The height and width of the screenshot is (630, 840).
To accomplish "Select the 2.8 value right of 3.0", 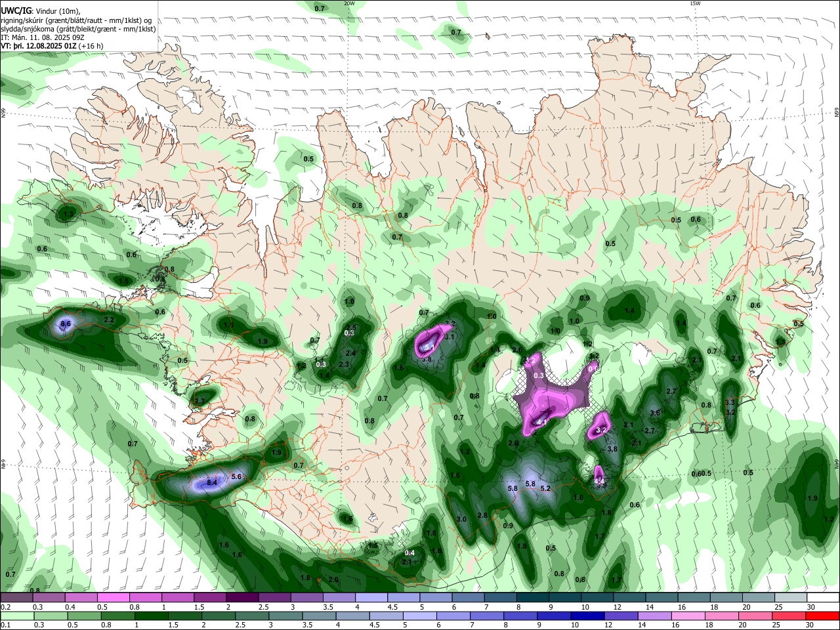I will [482, 515].
